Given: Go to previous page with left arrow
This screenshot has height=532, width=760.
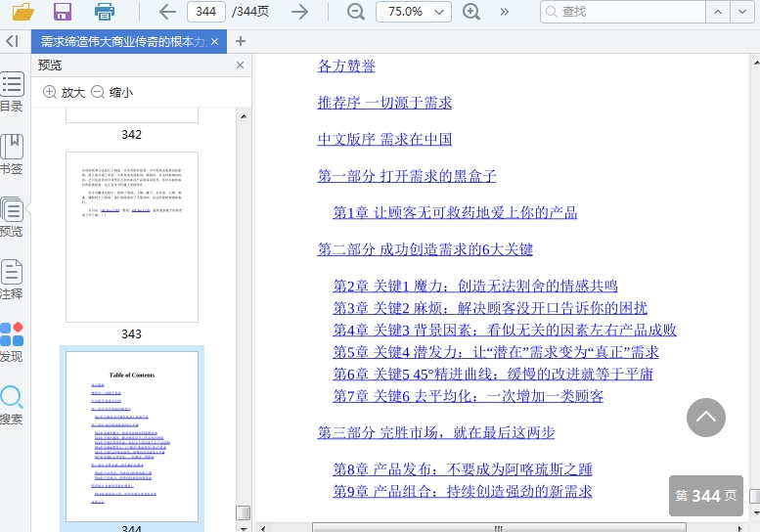Looking at the screenshot, I should click(167, 12).
